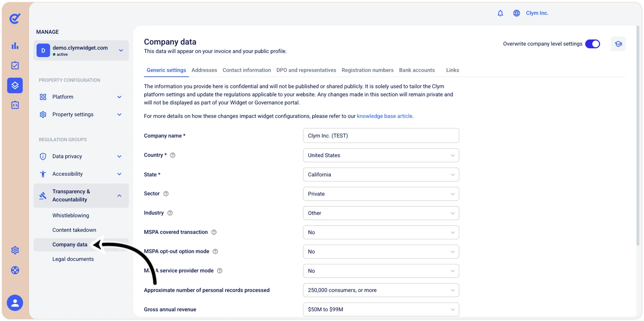
Task: Open the user profile avatar icon
Action: tap(15, 303)
